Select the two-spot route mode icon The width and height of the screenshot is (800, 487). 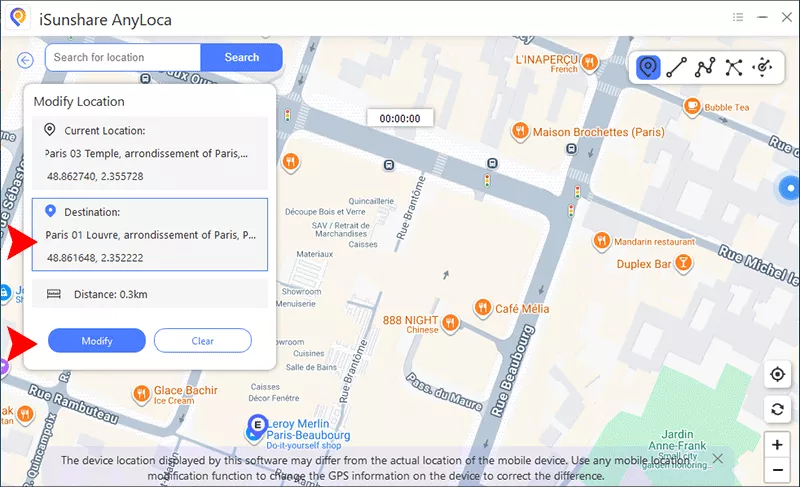click(x=677, y=67)
